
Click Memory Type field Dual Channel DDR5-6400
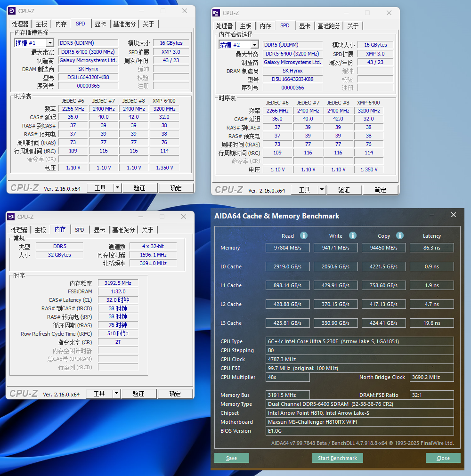point(359,404)
